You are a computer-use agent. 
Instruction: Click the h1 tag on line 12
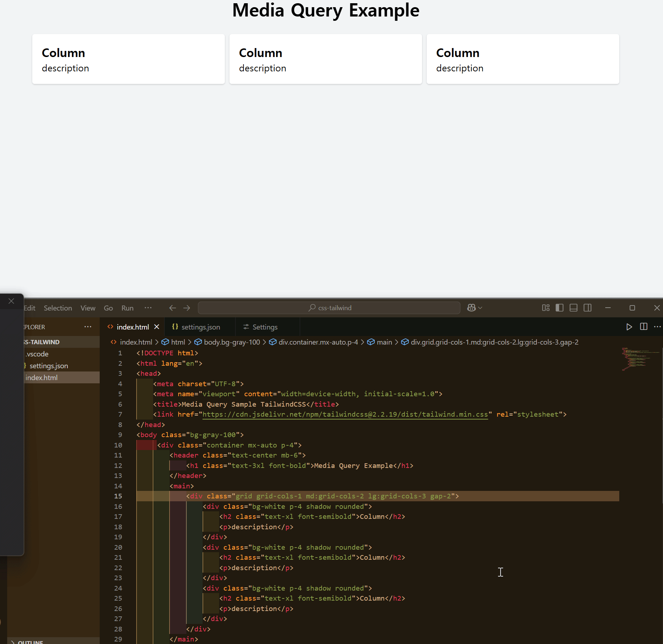click(x=300, y=466)
